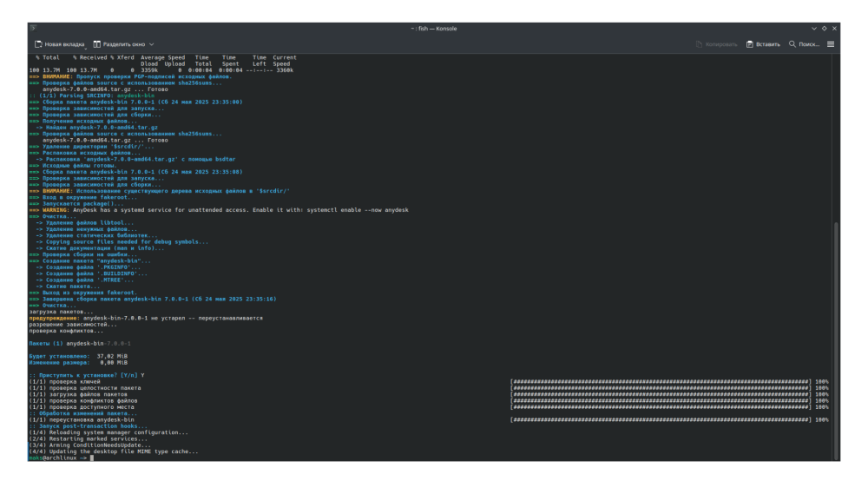Click the 'fish — Konsole' window title

[434, 29]
